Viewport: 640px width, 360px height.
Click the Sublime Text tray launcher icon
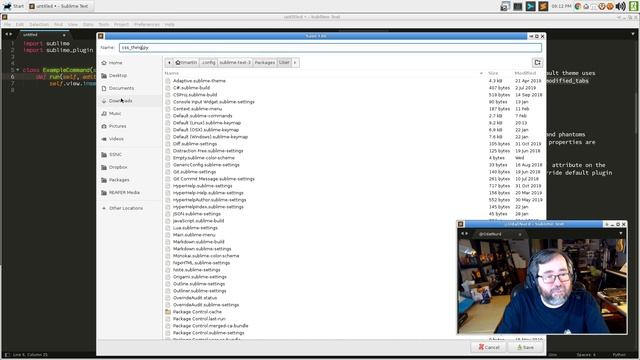543,6
